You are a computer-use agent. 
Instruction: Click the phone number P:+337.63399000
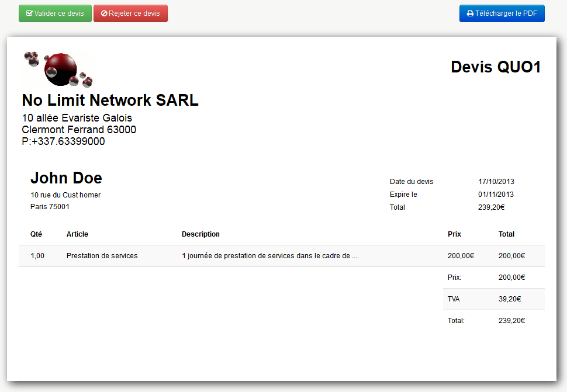[x=63, y=141]
